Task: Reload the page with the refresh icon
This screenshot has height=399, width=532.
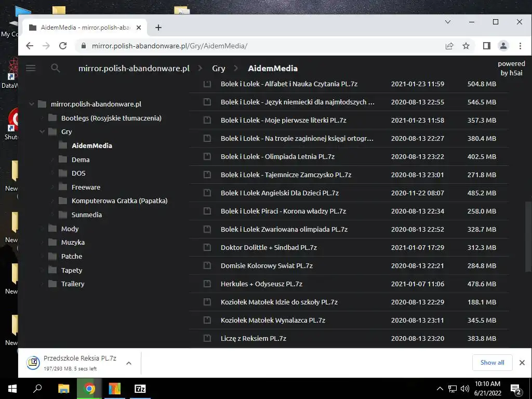Action: 63,46
